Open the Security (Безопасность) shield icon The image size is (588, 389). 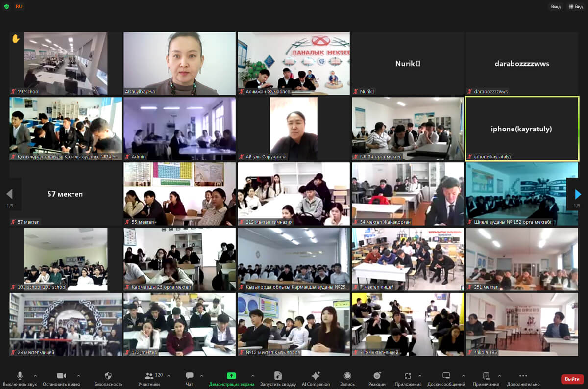(108, 376)
